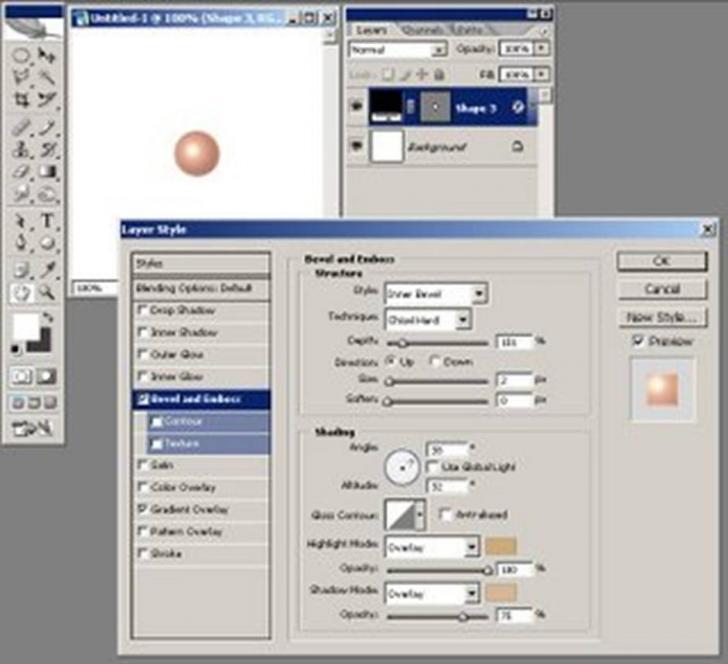Image resolution: width=728 pixels, height=664 pixels.
Task: Reset default foreground and background colors
Action: pos(16,349)
